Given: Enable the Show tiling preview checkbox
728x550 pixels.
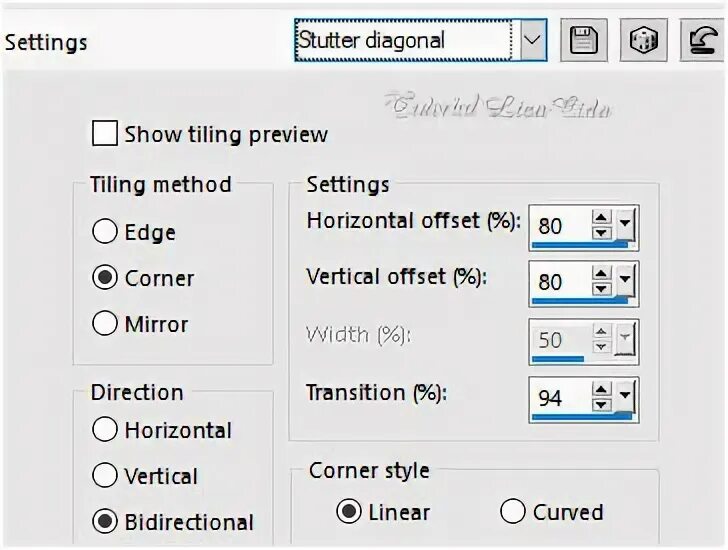Looking at the screenshot, I should pos(104,133).
